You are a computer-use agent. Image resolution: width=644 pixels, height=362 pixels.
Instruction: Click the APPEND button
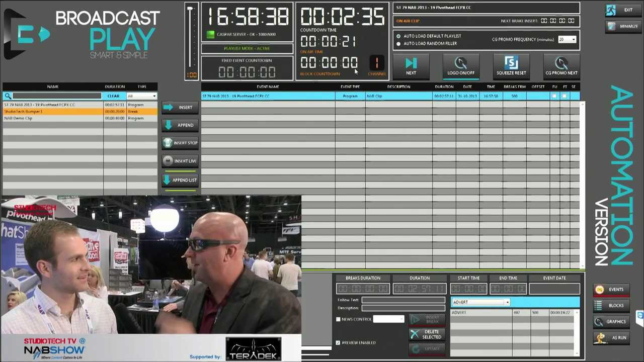click(180, 125)
